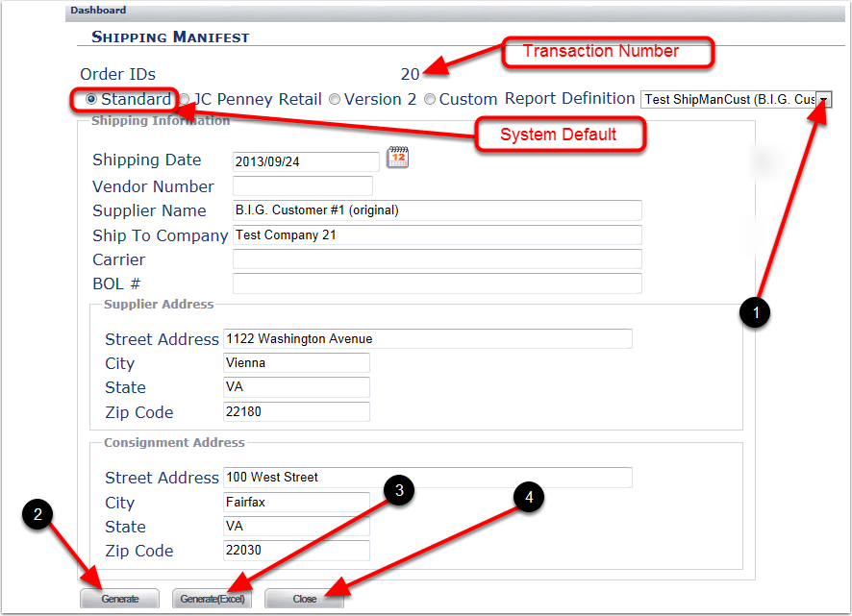Select the Consignment Zip Code field
The height and width of the screenshot is (616, 852).
coord(296,550)
